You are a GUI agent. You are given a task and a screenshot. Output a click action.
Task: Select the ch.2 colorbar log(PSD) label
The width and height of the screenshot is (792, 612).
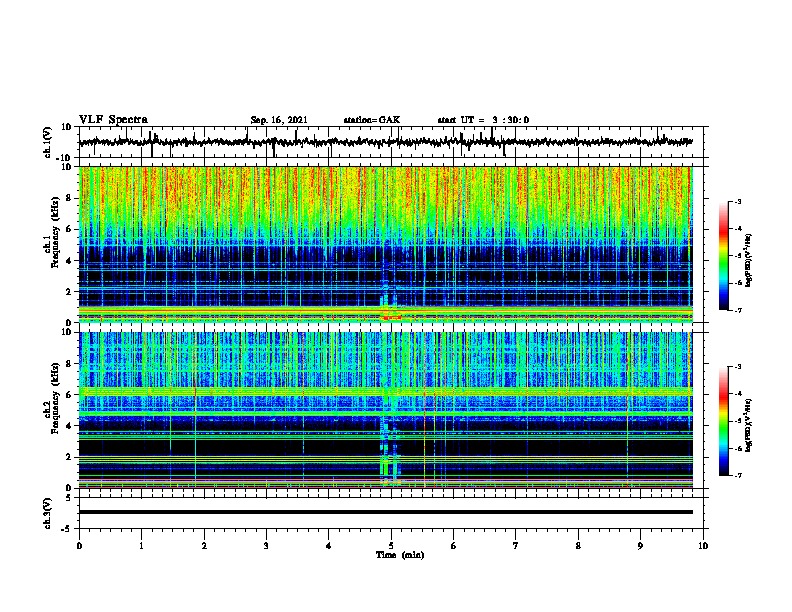click(749, 425)
